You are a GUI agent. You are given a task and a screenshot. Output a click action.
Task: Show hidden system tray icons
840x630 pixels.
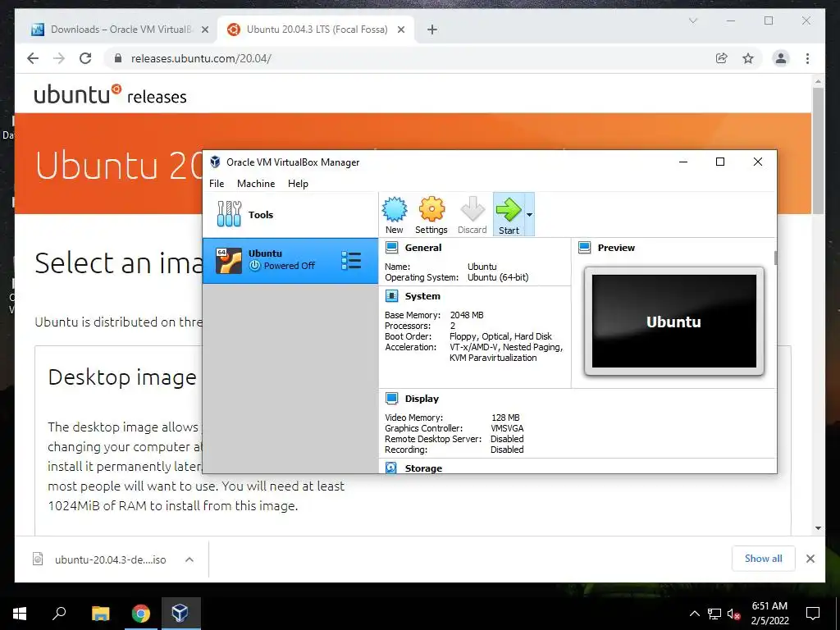(694, 614)
